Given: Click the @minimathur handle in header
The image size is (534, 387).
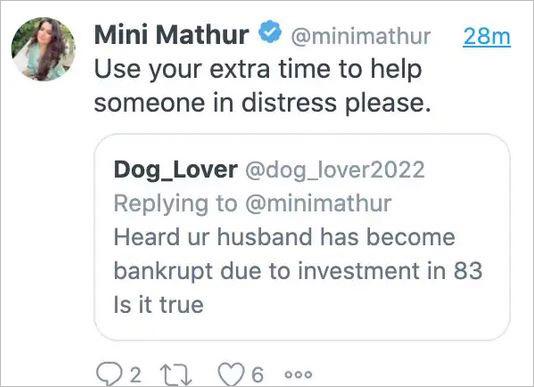Looking at the screenshot, I should [x=361, y=36].
